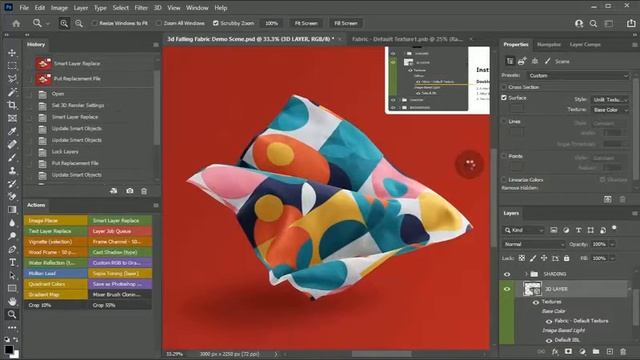Viewport: 640px width, 360px height.
Task: Select the Horizontal Type tool
Action: pyautogui.click(x=12, y=262)
